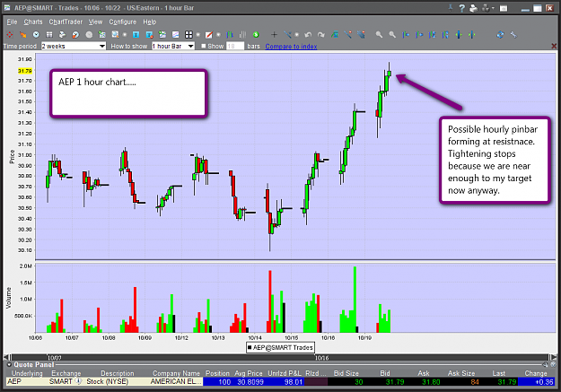Open the title bar layout dropdown arrow

493,8
